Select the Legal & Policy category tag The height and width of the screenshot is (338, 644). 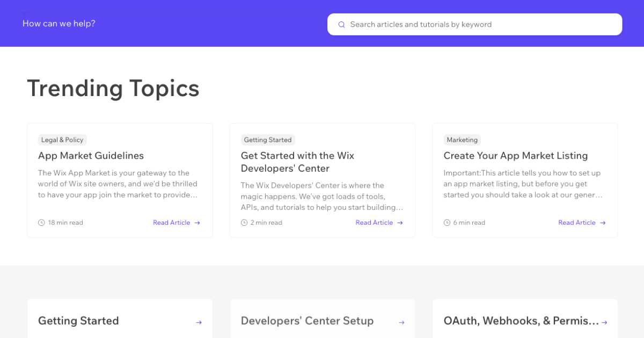pos(62,139)
